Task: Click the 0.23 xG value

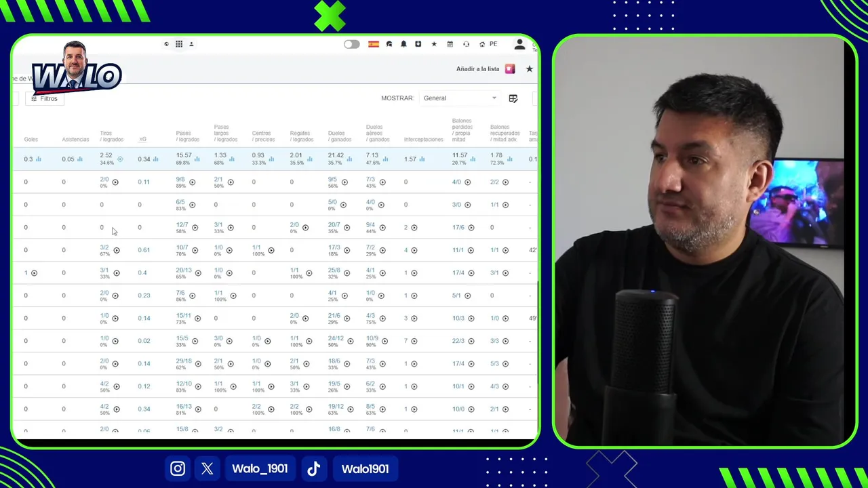Action: coord(144,296)
